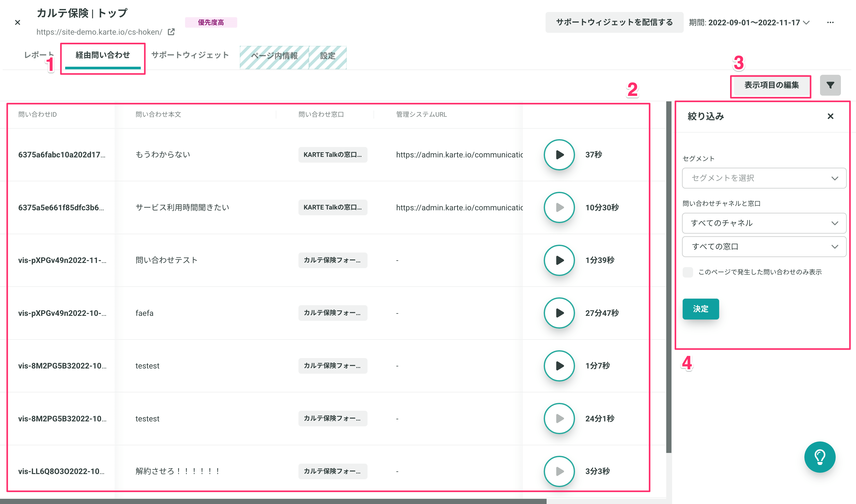
Task: Click the filter funnel icon
Action: click(x=830, y=85)
